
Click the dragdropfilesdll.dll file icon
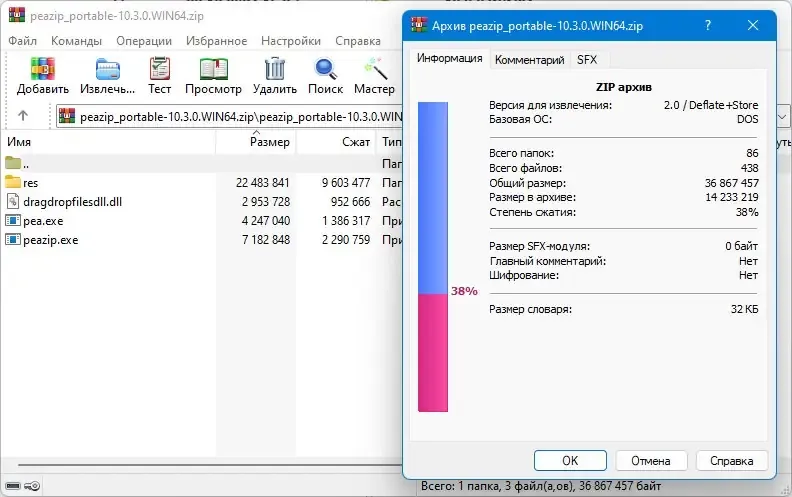13,201
